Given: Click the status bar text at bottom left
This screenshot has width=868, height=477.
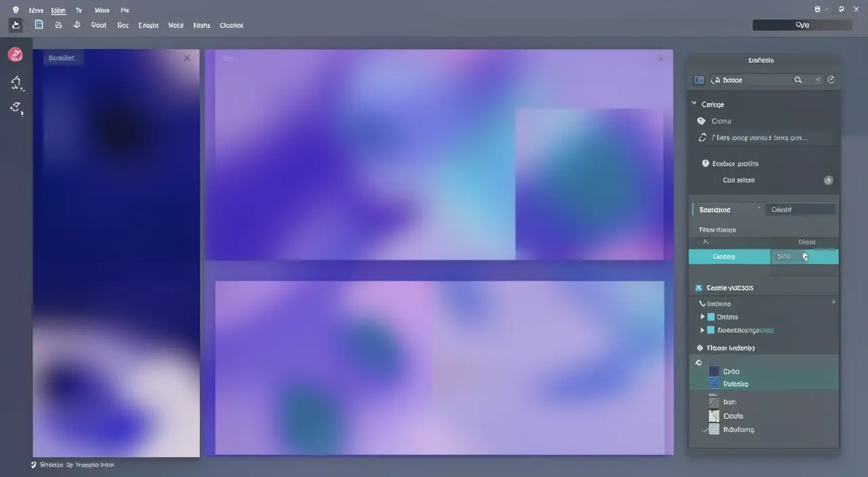Looking at the screenshot, I should [x=77, y=465].
